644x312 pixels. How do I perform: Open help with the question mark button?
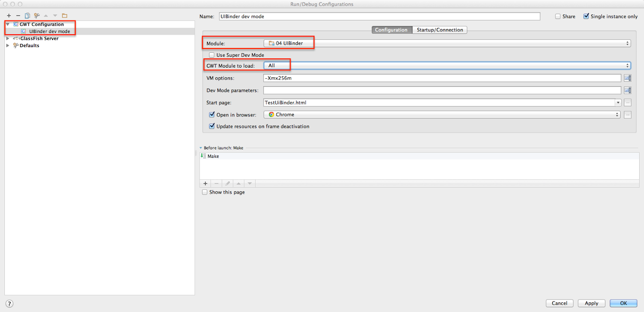pyautogui.click(x=10, y=304)
